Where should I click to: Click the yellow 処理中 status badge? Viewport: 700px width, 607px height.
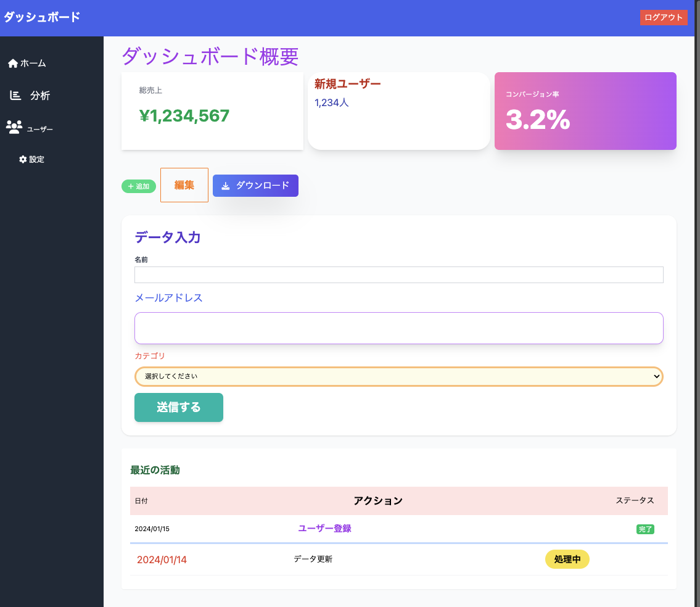pyautogui.click(x=567, y=560)
